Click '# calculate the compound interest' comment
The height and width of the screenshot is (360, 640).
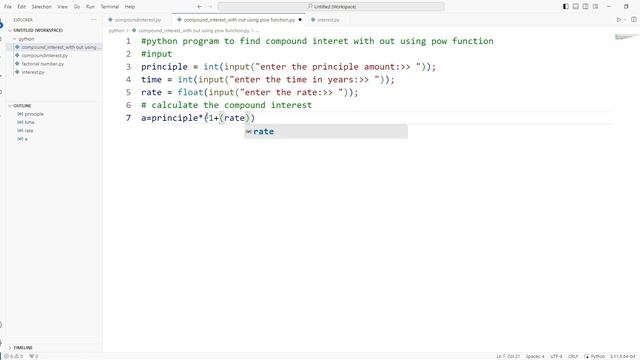(227, 105)
